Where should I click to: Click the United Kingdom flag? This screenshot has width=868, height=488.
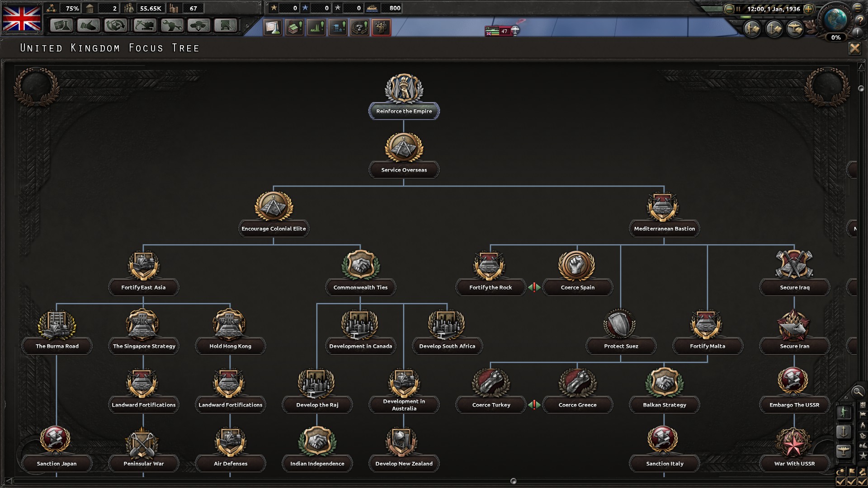pyautogui.click(x=22, y=18)
